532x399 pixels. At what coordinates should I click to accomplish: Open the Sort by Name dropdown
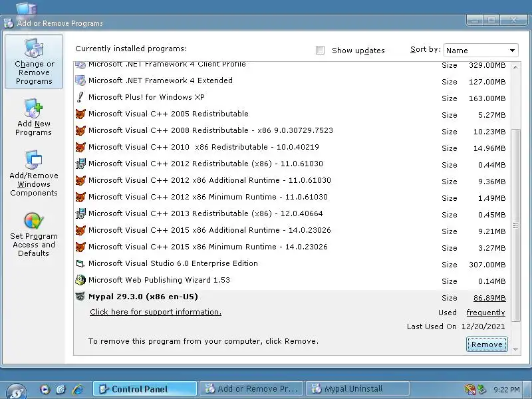point(481,51)
